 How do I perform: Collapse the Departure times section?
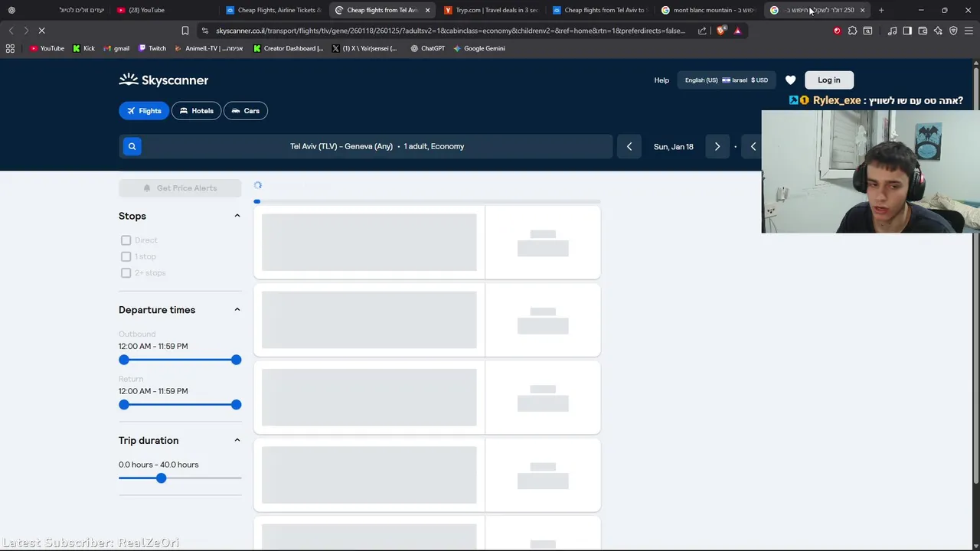click(x=237, y=310)
